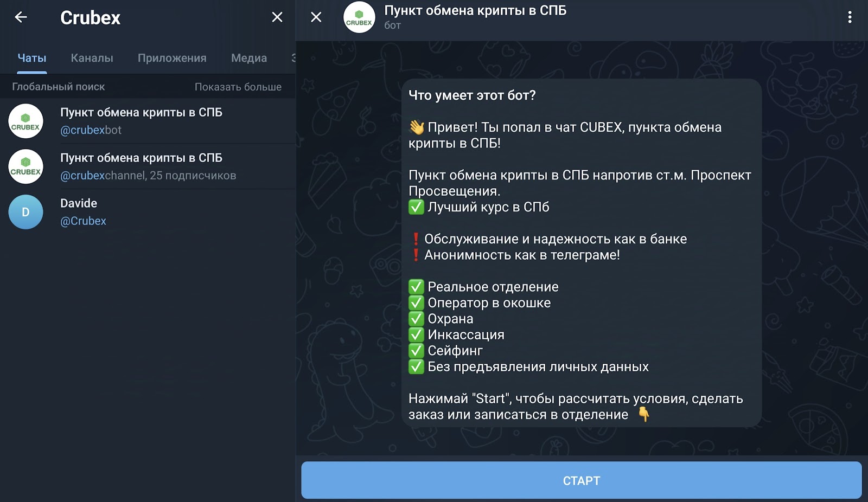Close the search with the X icon

pyautogui.click(x=277, y=17)
